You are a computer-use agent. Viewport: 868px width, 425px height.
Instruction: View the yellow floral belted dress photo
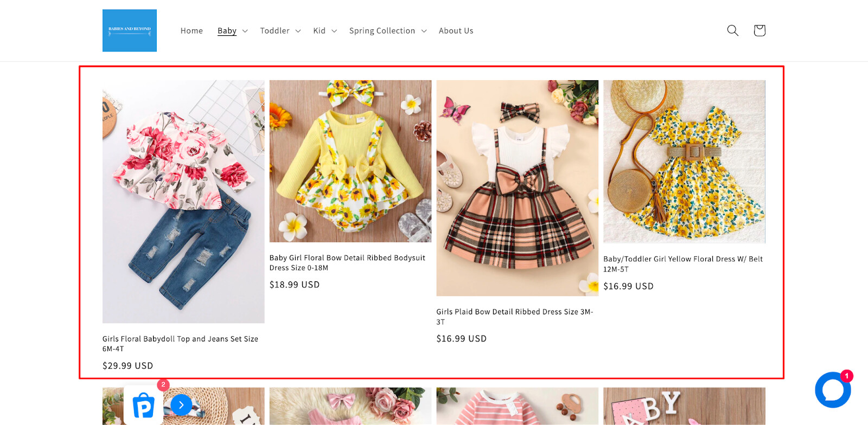click(x=685, y=162)
